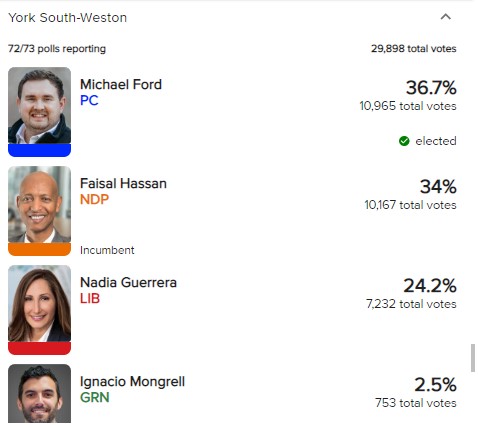Open Michael Ford's candidate photo
This screenshot has width=478, height=425.
pyautogui.click(x=39, y=105)
